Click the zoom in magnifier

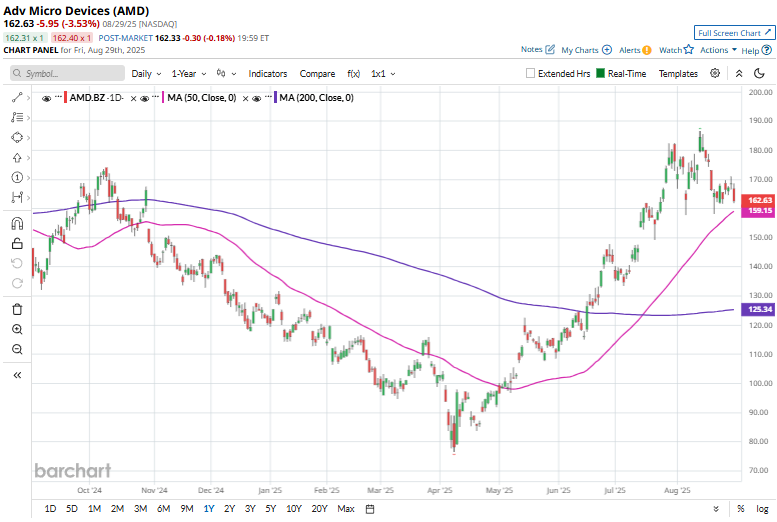tap(17, 330)
